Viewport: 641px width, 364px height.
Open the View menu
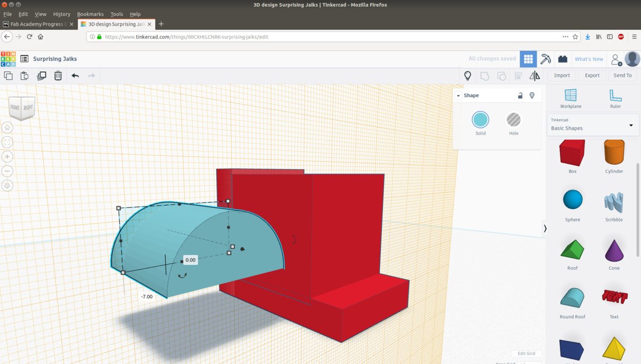point(41,14)
